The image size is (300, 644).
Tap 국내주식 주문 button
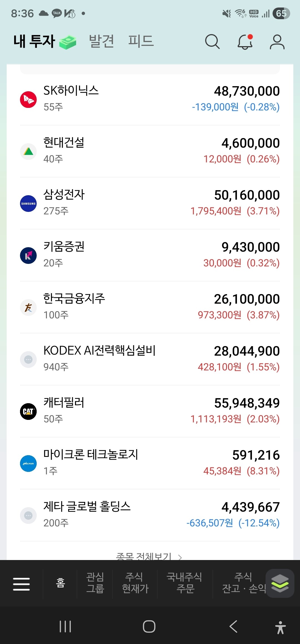(184, 583)
